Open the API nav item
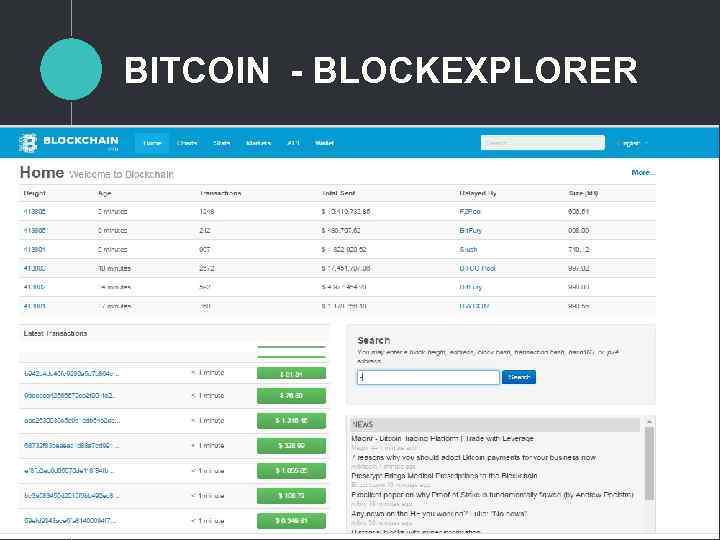Screen dimensions: 720x540 point(293,143)
